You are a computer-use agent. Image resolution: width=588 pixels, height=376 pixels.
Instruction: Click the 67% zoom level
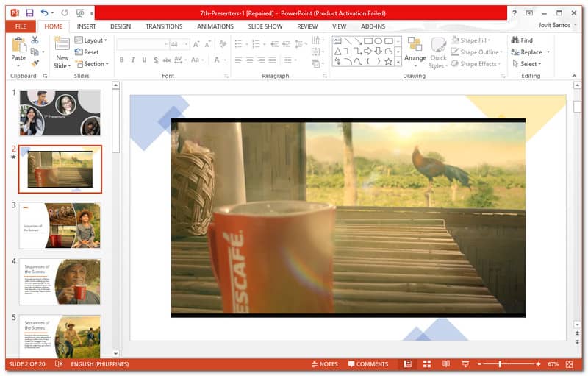pos(553,364)
